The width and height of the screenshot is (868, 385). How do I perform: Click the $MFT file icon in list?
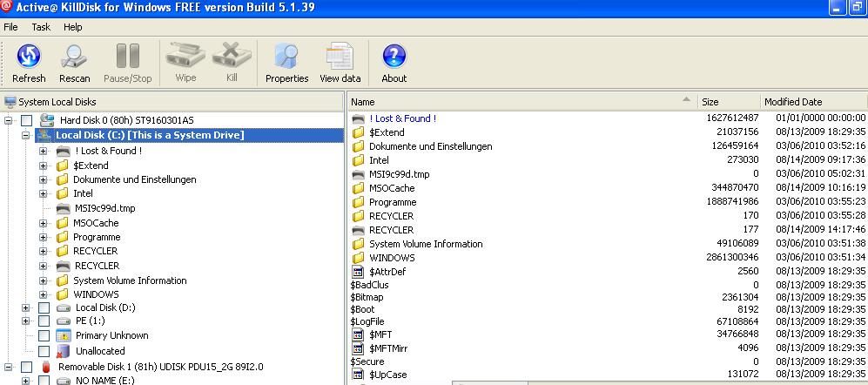point(358,334)
